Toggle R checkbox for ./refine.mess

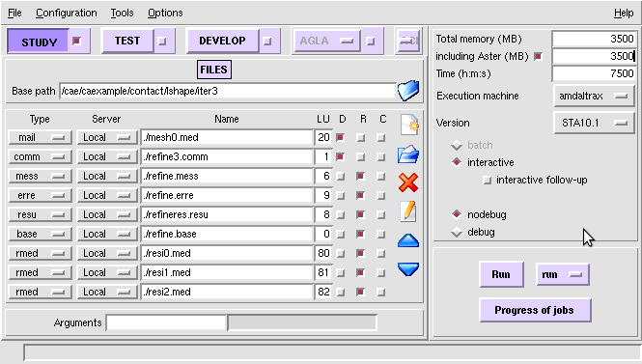360,176
